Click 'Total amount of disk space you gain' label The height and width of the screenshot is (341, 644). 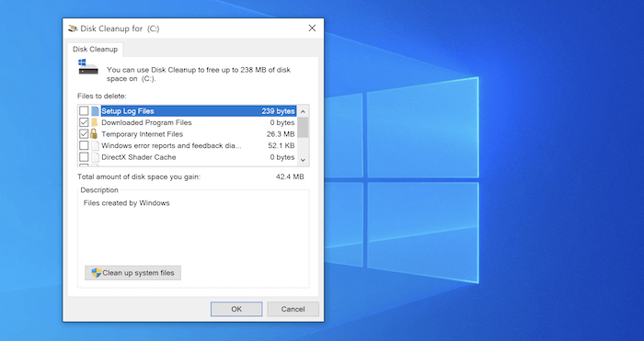coord(139,176)
